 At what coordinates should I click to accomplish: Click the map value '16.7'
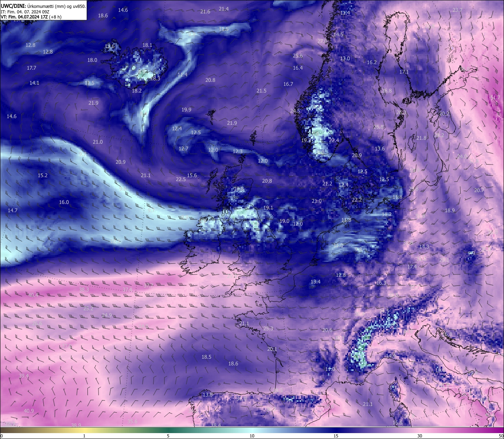tap(288, 84)
